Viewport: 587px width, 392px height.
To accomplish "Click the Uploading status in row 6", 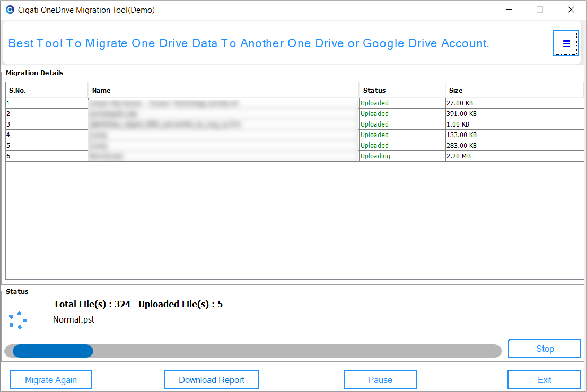I will click(402, 156).
